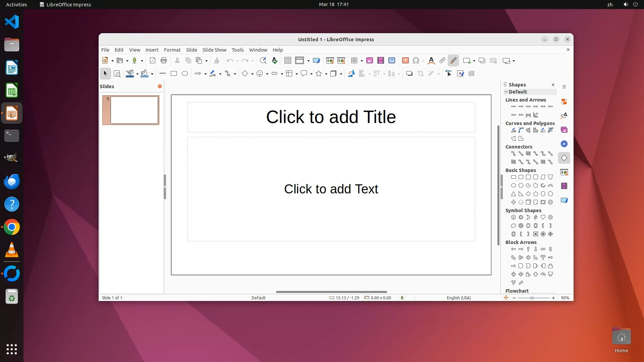Viewport: 644px width, 362px height.
Task: Adjust the zoom slider in status bar
Action: click(532, 298)
